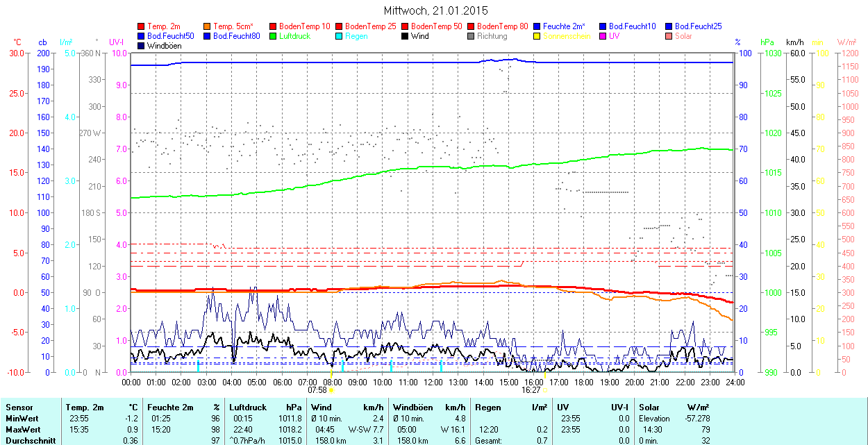The height and width of the screenshot is (445, 868).
Task: Click the chart title Mittwoch, 21.01.2015
Action: [x=435, y=10]
